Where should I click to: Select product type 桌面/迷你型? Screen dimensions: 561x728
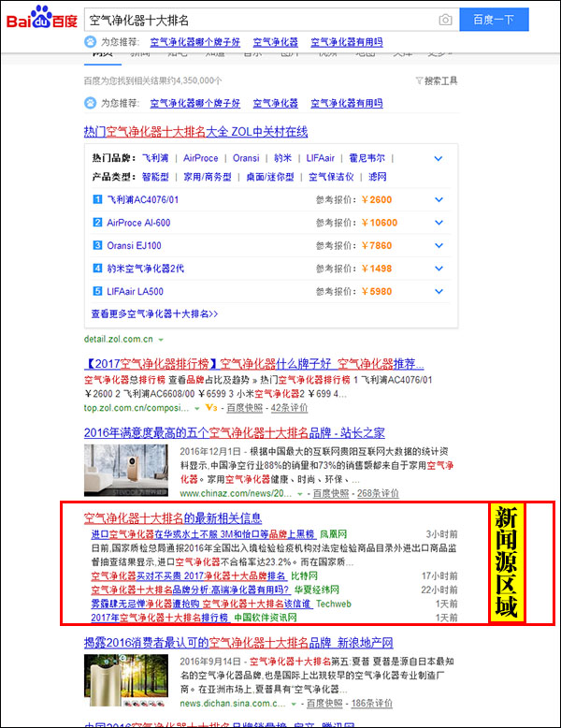[x=269, y=177]
